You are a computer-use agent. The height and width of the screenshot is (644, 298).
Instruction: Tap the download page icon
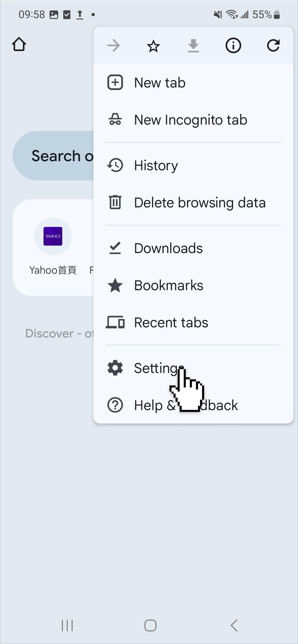(x=193, y=46)
